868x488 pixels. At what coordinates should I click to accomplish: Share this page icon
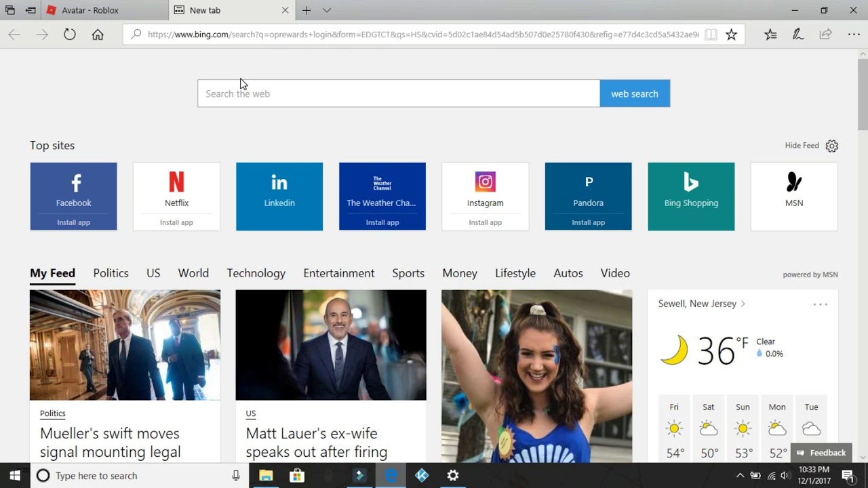point(825,35)
